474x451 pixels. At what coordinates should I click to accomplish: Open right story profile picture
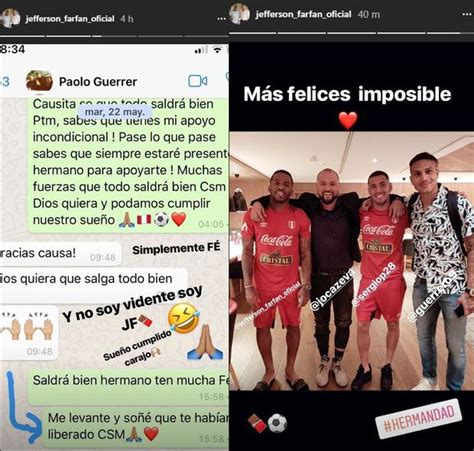(x=240, y=14)
